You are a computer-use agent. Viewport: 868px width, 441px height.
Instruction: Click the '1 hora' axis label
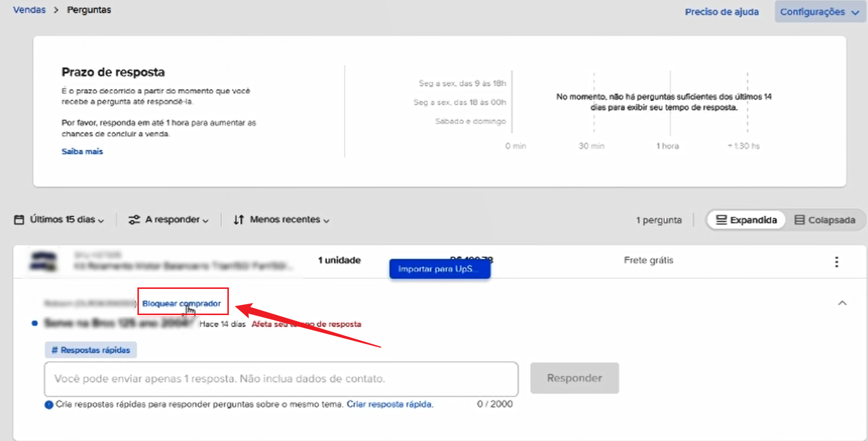668,146
